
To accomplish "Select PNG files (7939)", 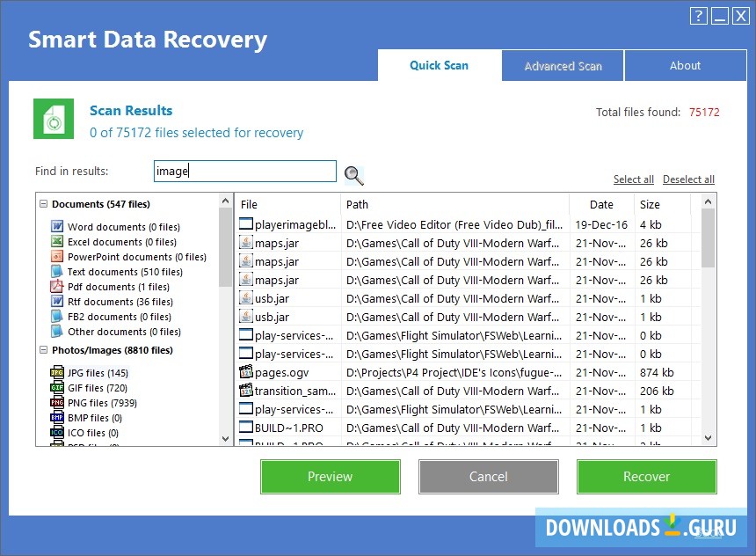I will 102,403.
